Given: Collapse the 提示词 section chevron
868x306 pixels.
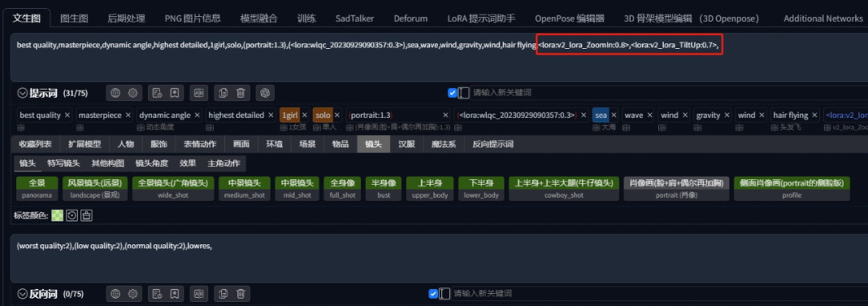Looking at the screenshot, I should coord(23,93).
